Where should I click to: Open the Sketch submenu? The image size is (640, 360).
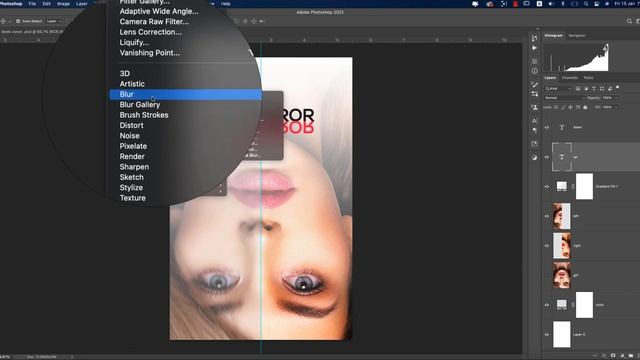pyautogui.click(x=131, y=177)
